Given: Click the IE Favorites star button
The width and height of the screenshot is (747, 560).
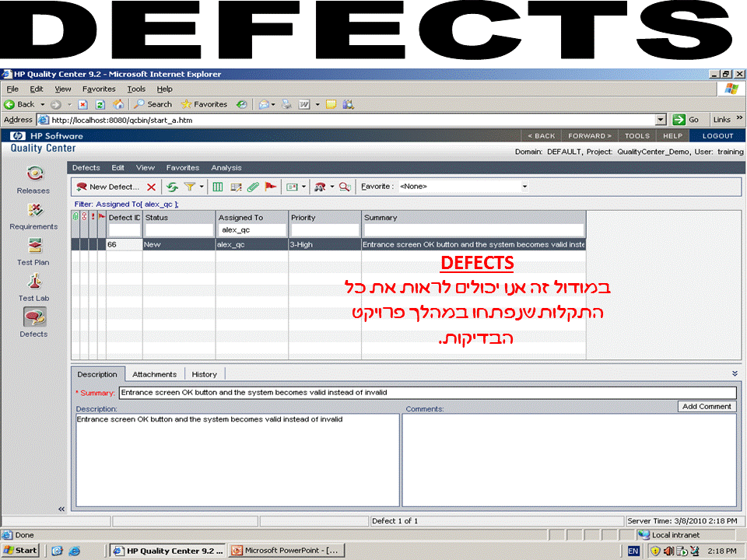Looking at the screenshot, I should tap(205, 104).
